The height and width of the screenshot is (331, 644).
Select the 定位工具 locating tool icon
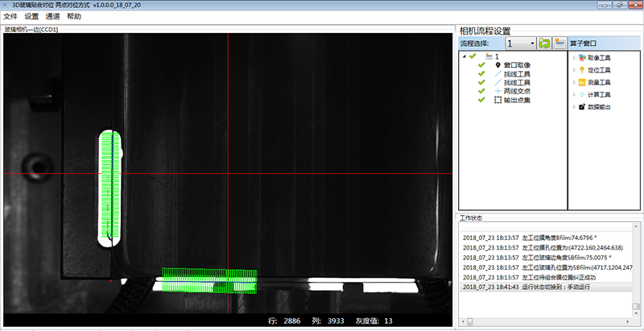click(x=581, y=69)
